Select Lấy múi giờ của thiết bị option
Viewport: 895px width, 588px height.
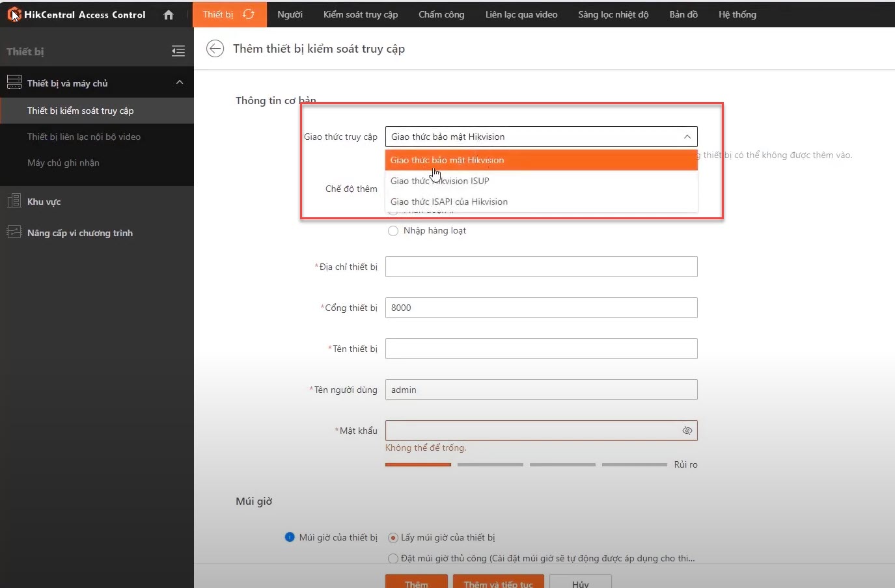pos(393,538)
